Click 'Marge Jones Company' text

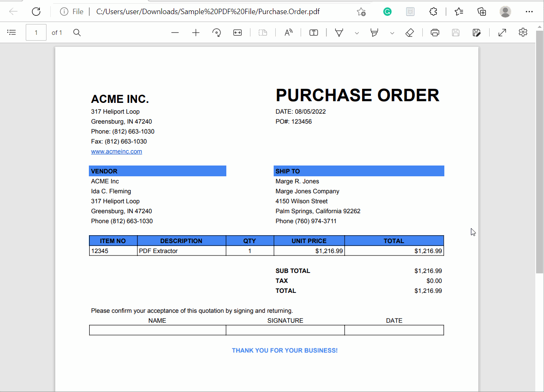tap(307, 191)
